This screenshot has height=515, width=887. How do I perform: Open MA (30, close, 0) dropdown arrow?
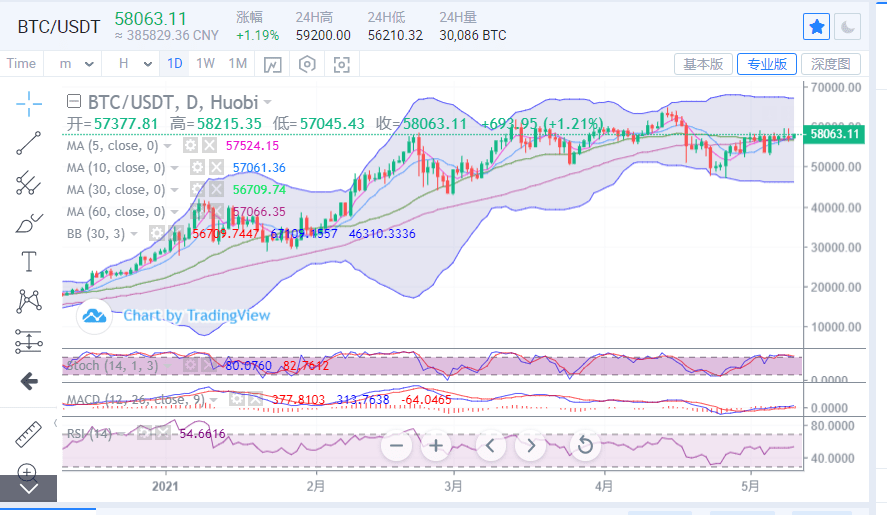tap(174, 190)
